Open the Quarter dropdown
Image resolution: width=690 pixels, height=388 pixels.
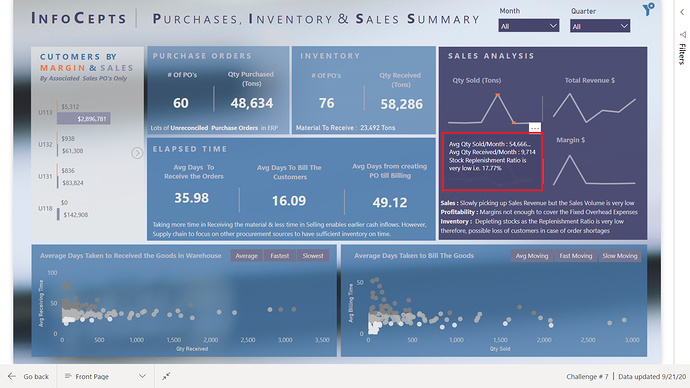(x=600, y=26)
